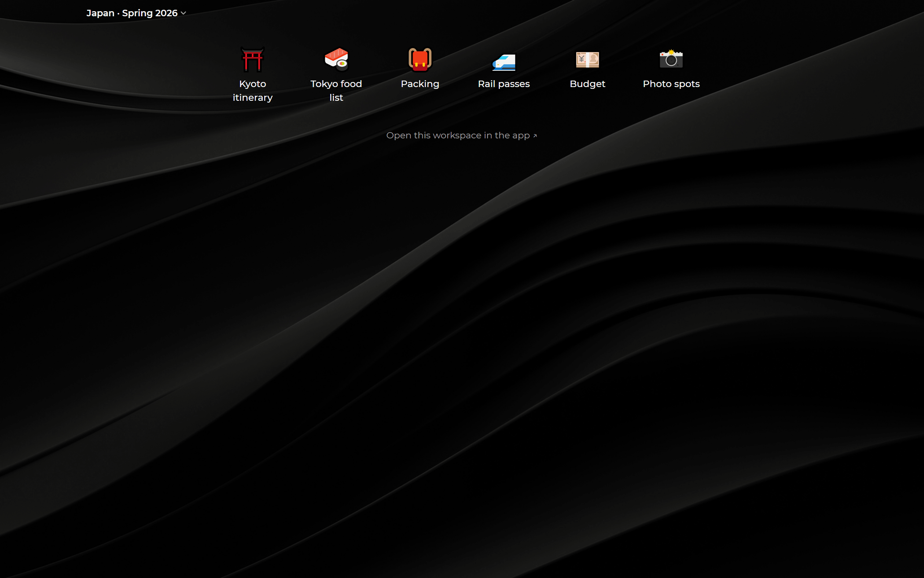
Task: Click Open this workspace in the app link
Action: click(462, 135)
